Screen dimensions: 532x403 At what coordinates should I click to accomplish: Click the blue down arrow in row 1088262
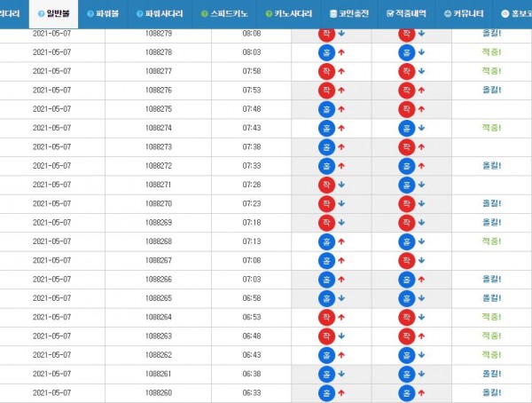[x=421, y=355]
